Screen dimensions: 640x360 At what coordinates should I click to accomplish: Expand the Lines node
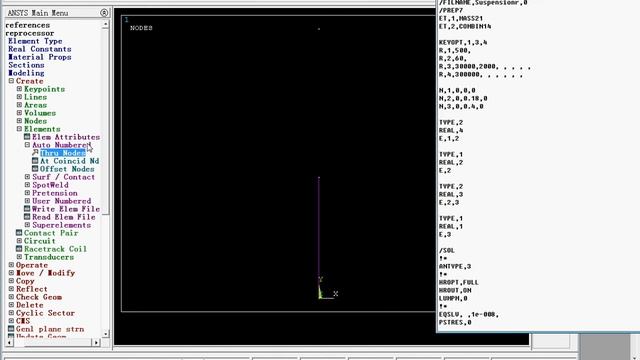(19, 97)
